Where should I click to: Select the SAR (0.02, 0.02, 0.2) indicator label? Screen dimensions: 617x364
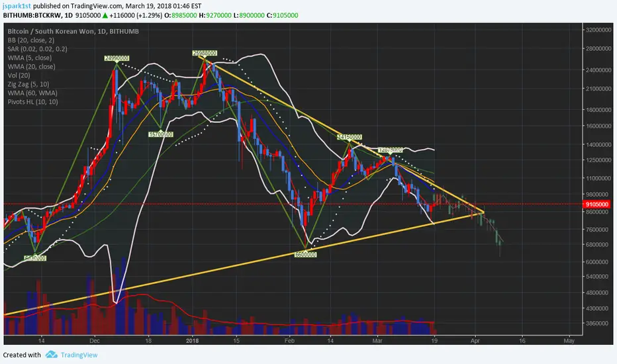(37, 49)
